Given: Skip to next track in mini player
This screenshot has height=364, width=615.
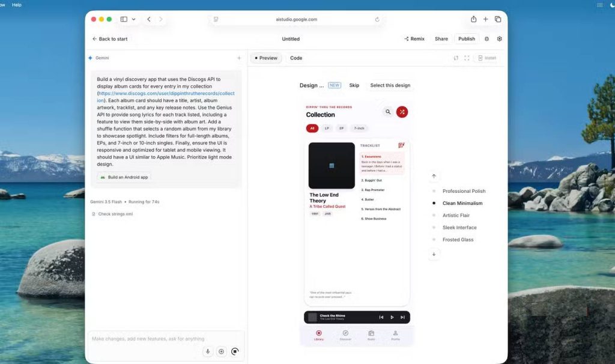Looking at the screenshot, I should 402,317.
